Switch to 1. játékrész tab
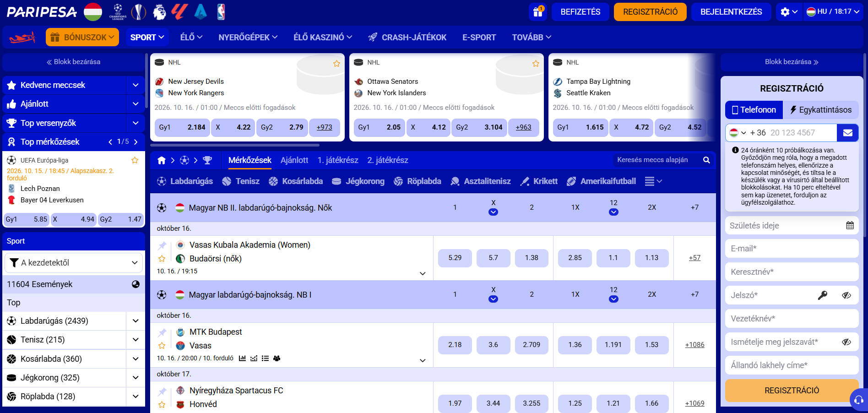The height and width of the screenshot is (413, 868). click(338, 160)
